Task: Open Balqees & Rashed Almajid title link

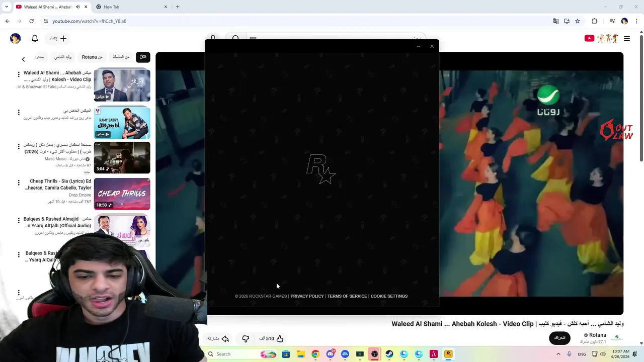Action: coord(58,222)
